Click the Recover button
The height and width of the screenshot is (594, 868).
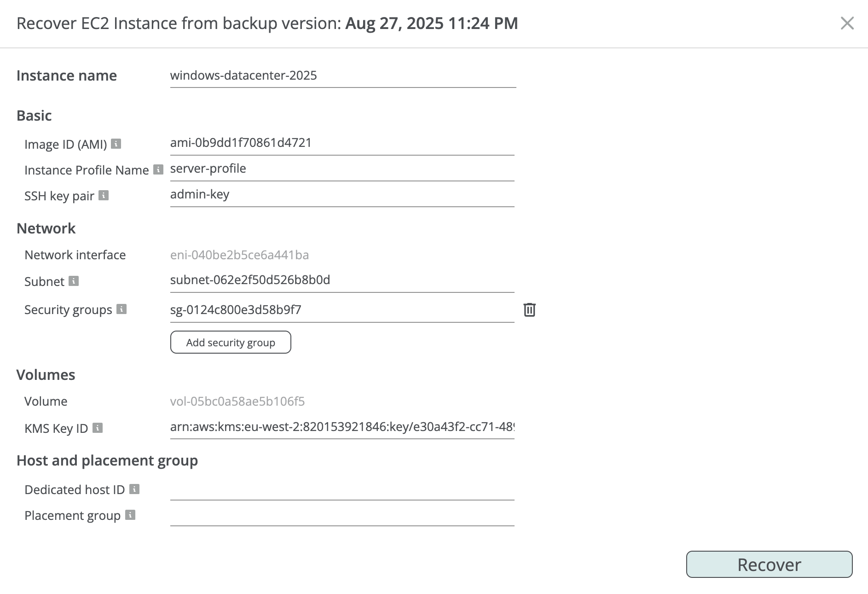769,564
